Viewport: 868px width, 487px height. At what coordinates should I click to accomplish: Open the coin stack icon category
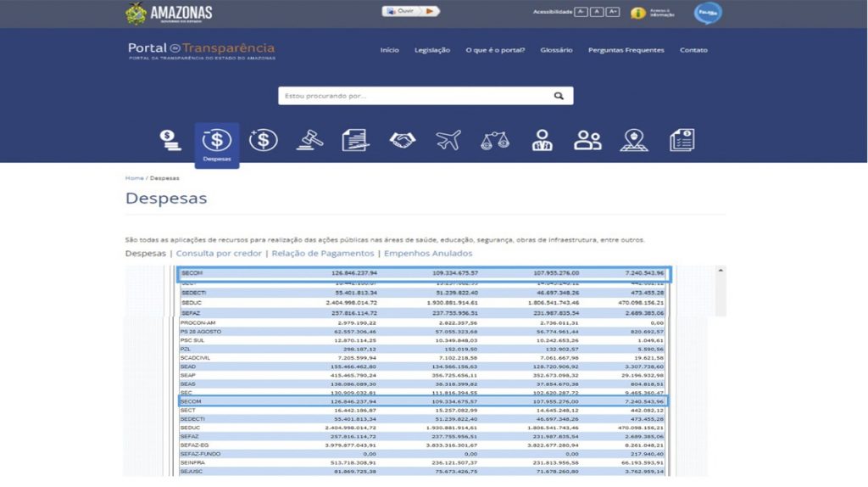(171, 140)
